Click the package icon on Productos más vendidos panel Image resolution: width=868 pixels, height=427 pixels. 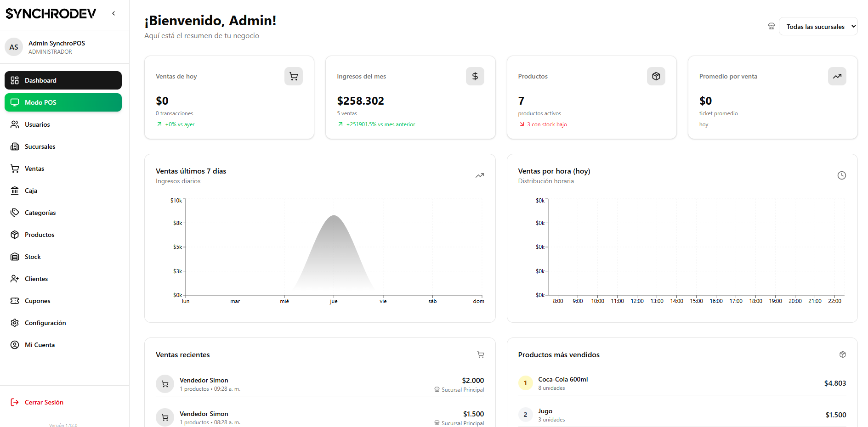842,354
